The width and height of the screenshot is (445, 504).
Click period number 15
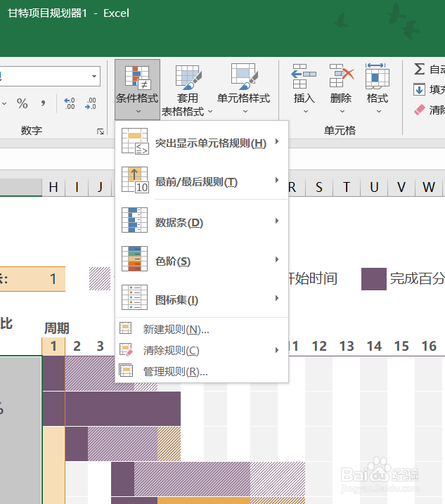click(x=401, y=347)
